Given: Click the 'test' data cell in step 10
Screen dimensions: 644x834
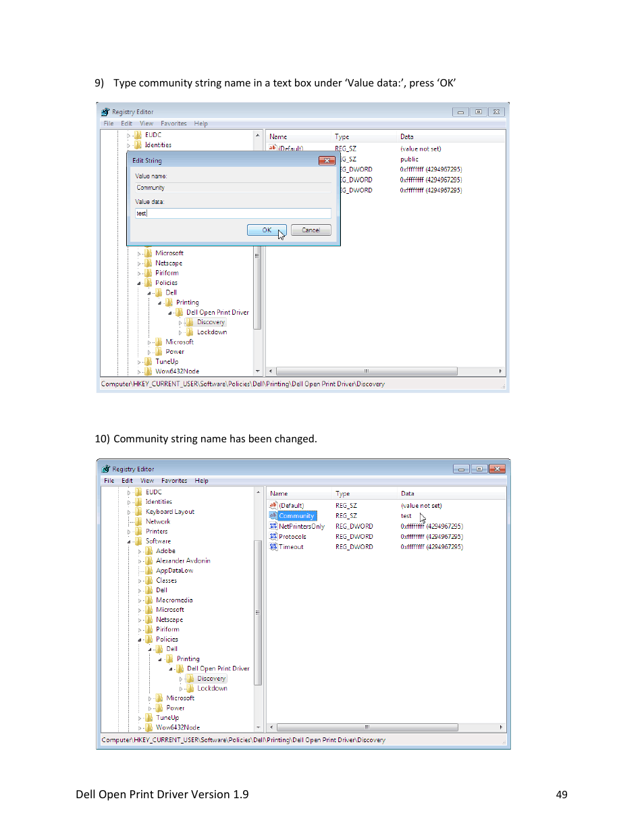Looking at the screenshot, I should pos(406,516).
